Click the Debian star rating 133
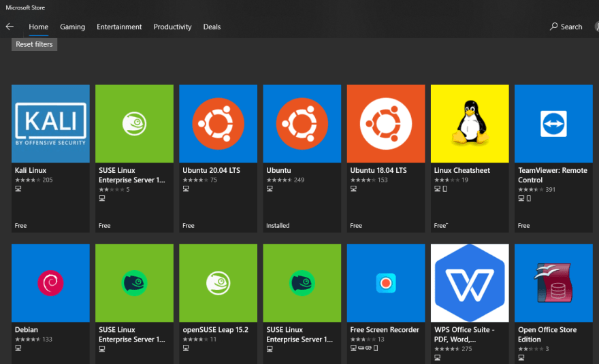 tap(33, 340)
